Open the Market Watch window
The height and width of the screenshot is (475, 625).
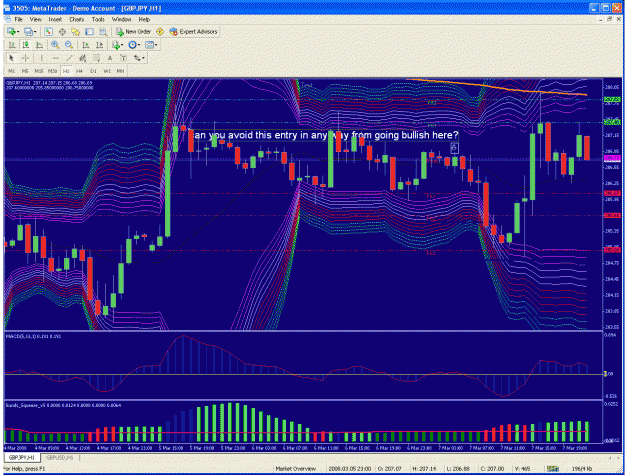point(48,31)
